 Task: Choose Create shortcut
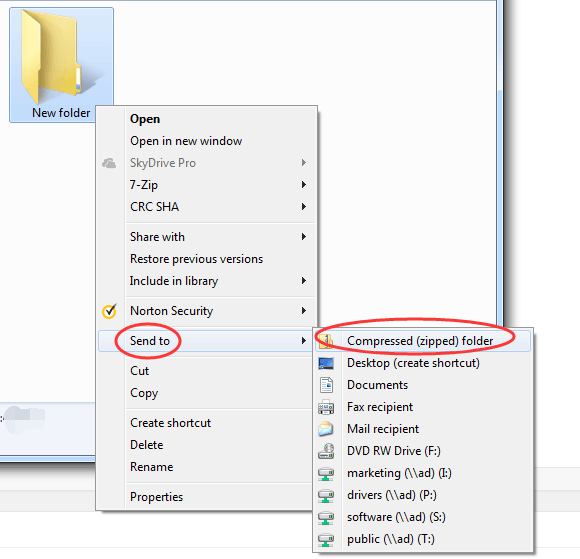pyautogui.click(x=206, y=423)
